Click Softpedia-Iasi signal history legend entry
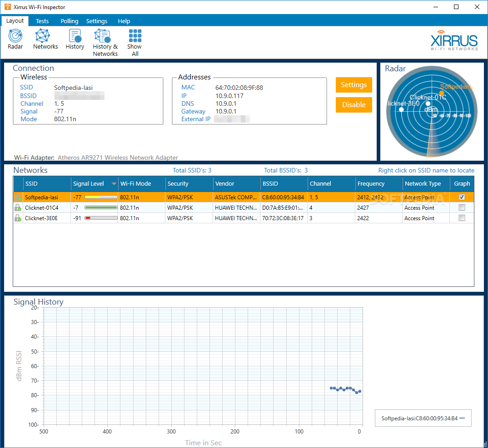This screenshot has width=488, height=448. pyautogui.click(x=423, y=418)
